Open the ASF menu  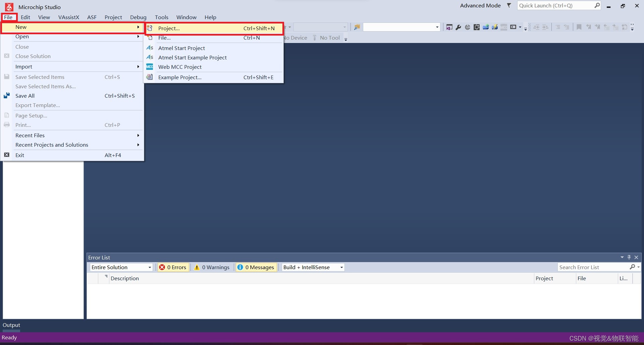pyautogui.click(x=92, y=17)
